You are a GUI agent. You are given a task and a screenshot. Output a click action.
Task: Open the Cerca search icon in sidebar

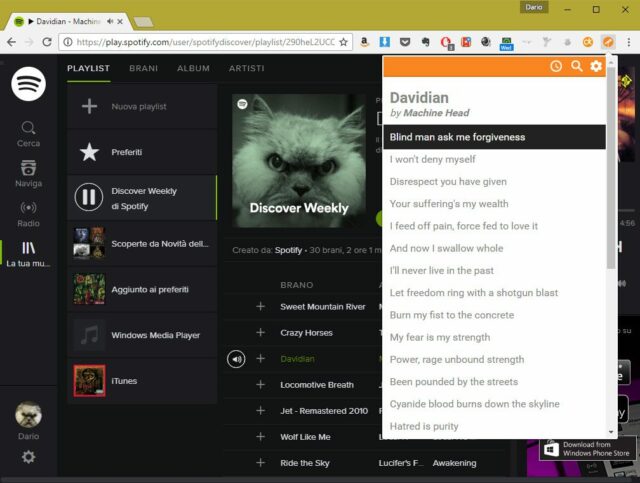coord(28,133)
